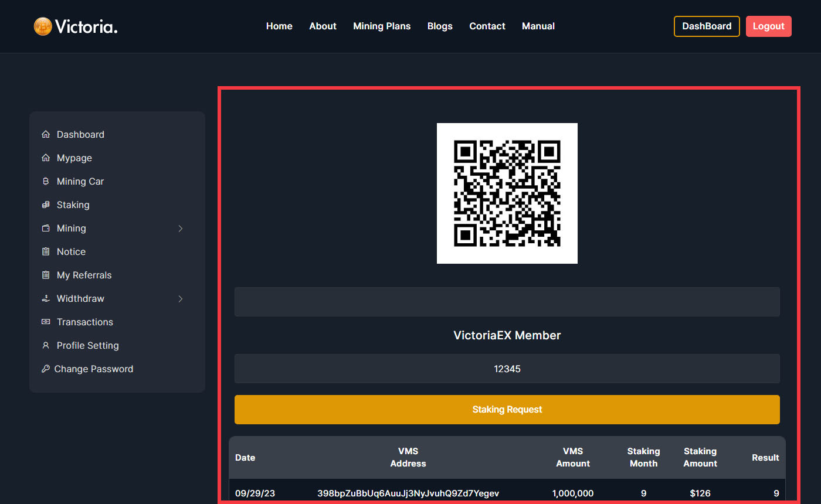The height and width of the screenshot is (504, 821).
Task: Select the My Referrals sidebar link
Action: (84, 275)
